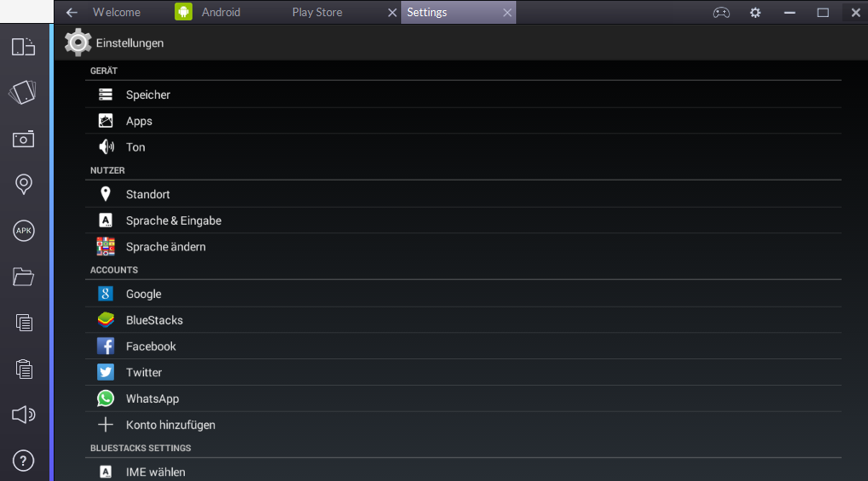Click the IME wählen letter icon
Viewport: 868px width, 481px height.
point(105,472)
